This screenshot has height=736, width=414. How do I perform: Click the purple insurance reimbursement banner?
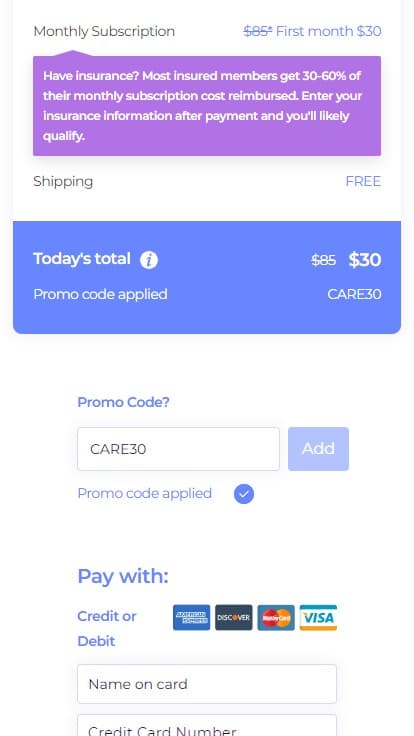(x=207, y=106)
